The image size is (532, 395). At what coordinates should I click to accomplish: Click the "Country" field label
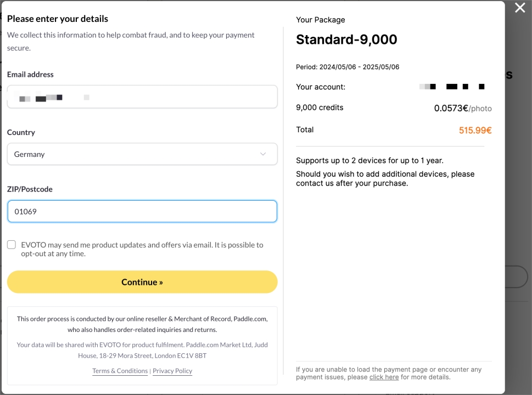(21, 132)
